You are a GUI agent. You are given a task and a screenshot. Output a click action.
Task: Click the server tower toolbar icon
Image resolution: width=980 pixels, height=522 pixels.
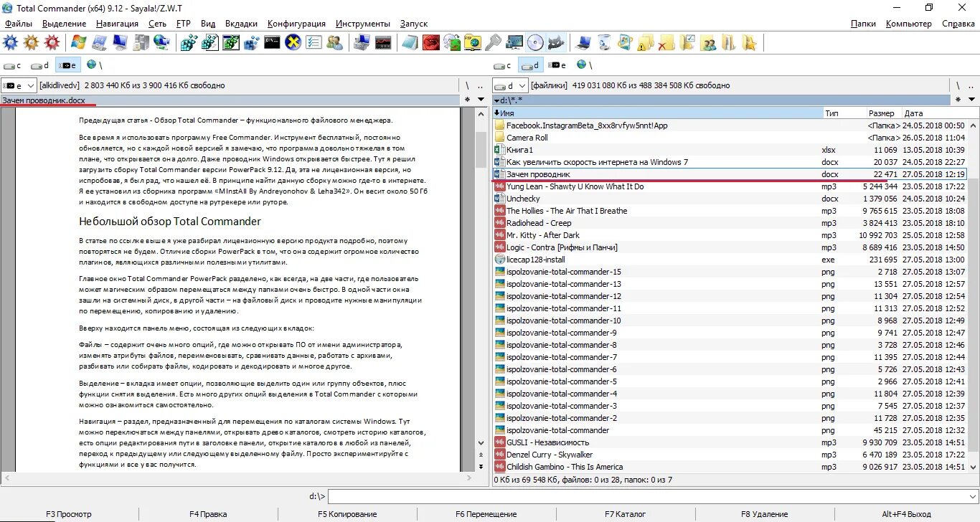tap(141, 42)
